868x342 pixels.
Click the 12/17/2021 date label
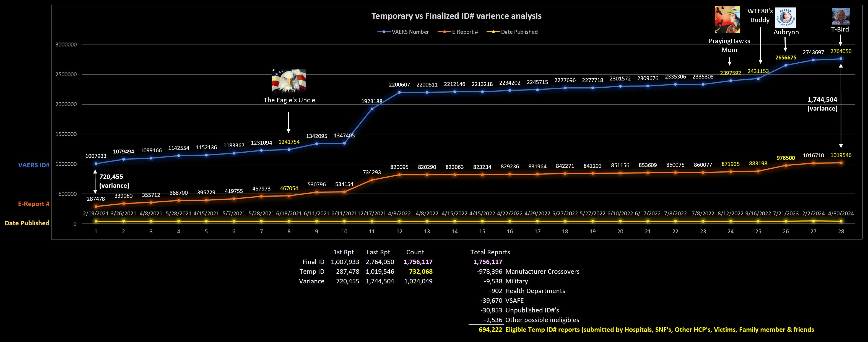(x=372, y=214)
